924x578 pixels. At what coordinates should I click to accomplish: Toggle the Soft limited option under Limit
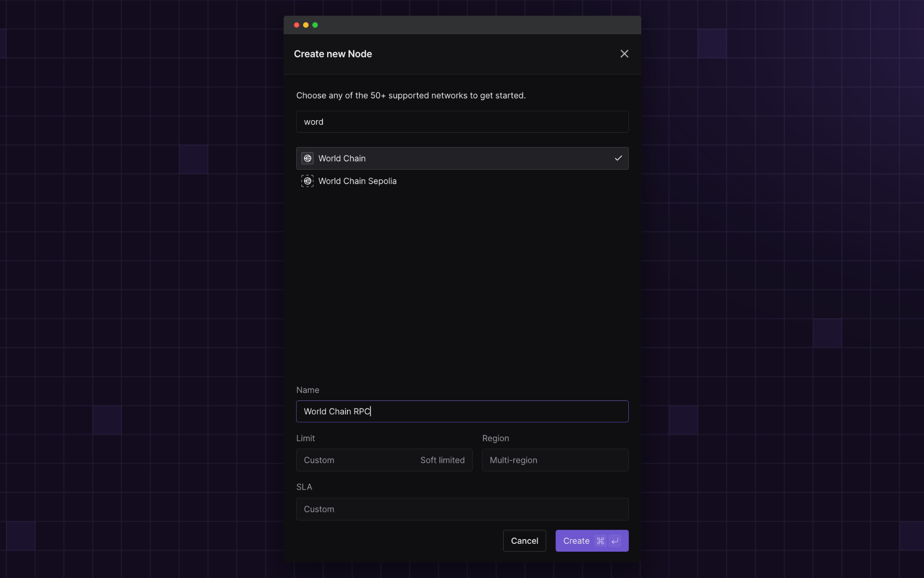click(442, 460)
